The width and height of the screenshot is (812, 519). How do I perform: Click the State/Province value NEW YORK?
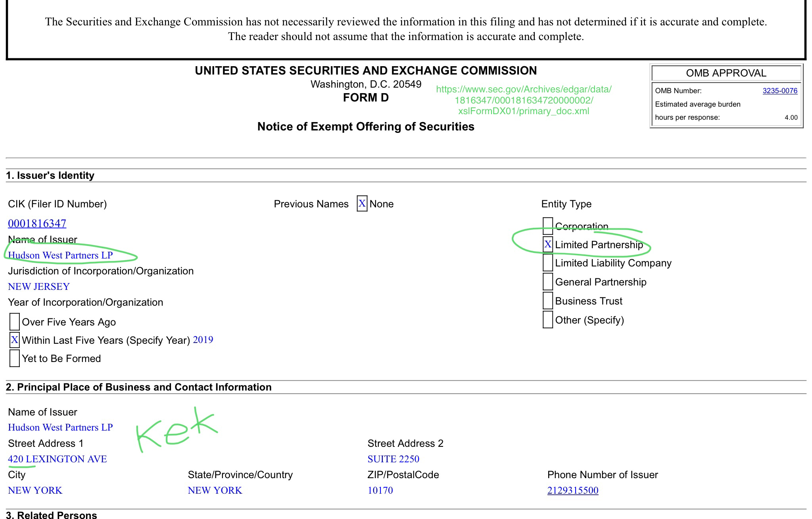[x=215, y=490]
